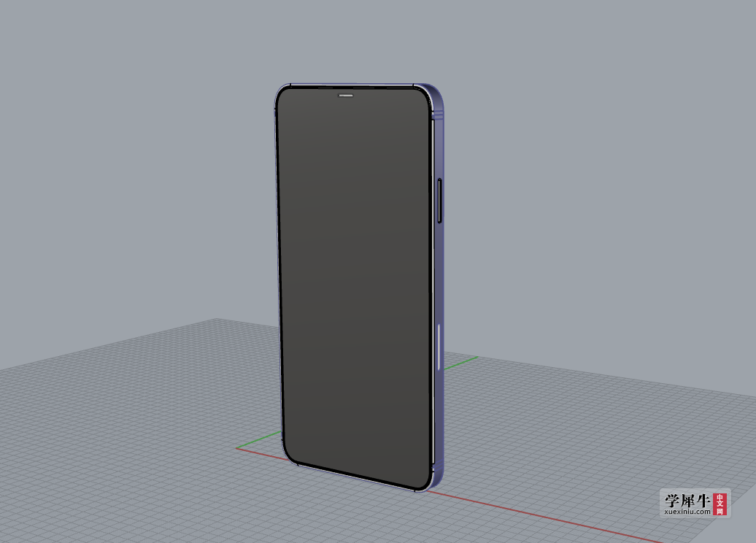Click the white slot on the phone's lower side edge

439,347
